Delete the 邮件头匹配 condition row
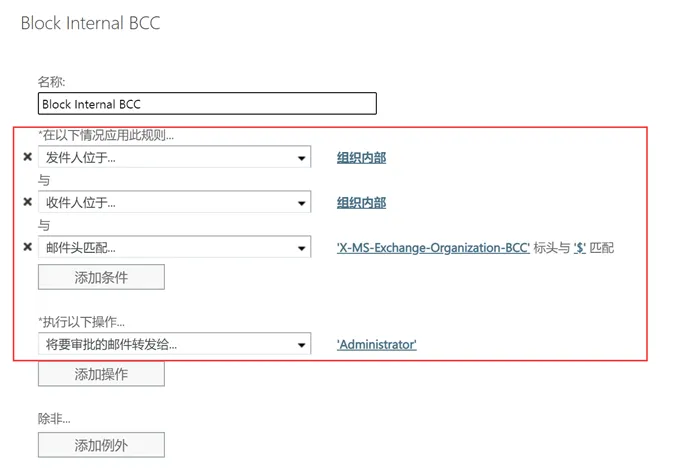This screenshot has width=679, height=475. point(27,247)
